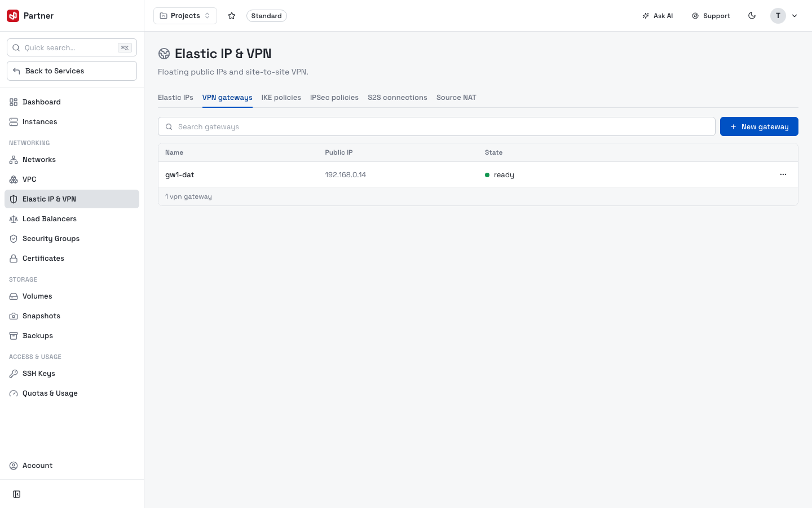Toggle dark mode with moon icon

752,16
